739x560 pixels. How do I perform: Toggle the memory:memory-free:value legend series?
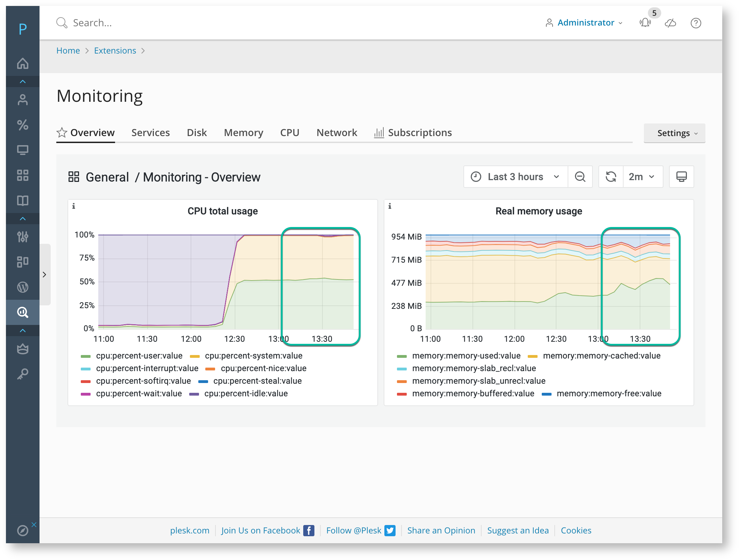pos(601,394)
